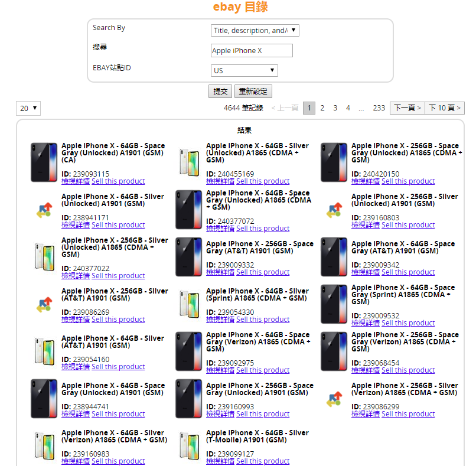Click the 'ebay 目錄' page heading
The image size is (476, 466).
coord(240,6)
